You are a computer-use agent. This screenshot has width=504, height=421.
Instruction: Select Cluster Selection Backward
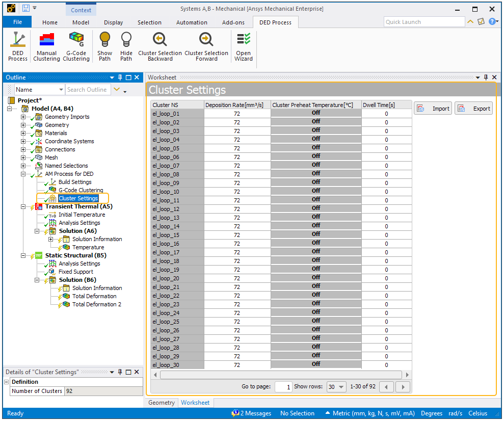coord(160,46)
